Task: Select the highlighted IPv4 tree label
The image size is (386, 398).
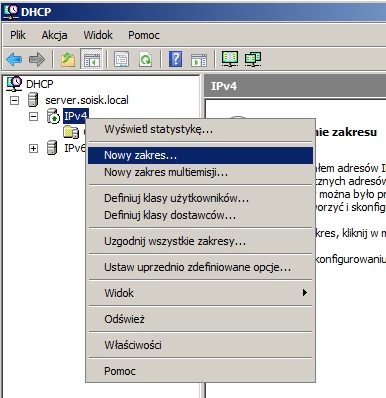Action: (x=75, y=116)
